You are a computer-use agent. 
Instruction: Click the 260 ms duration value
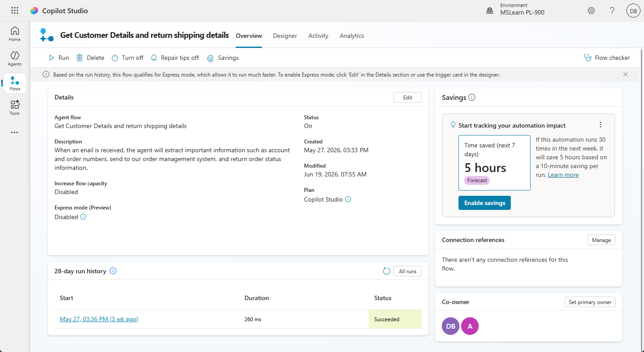click(253, 319)
